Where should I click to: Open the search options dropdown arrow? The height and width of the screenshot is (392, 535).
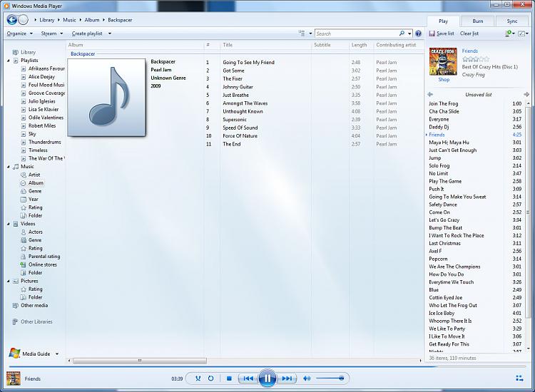[x=409, y=33]
